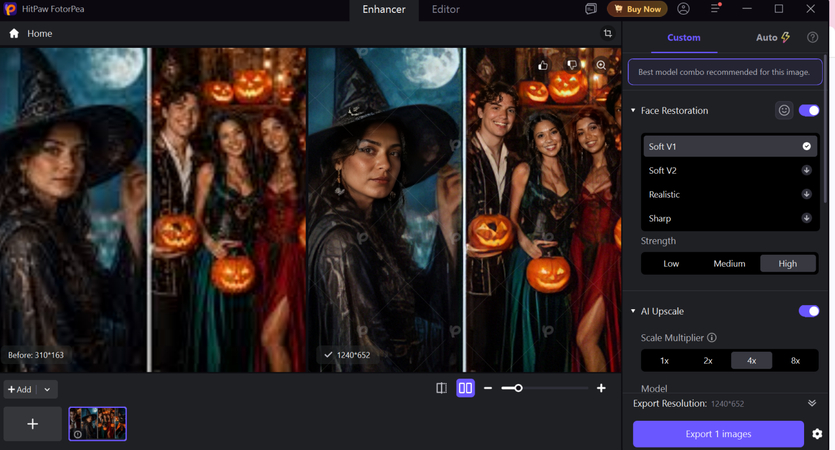Choose 2x scale multiplier

point(708,361)
